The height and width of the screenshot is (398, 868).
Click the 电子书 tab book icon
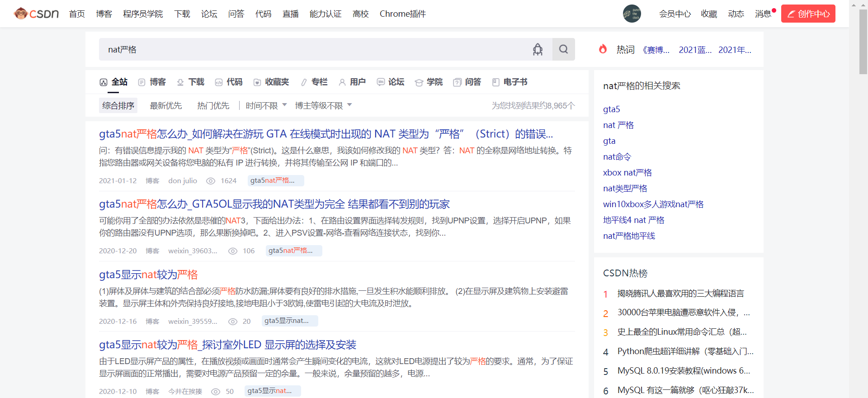[x=496, y=82]
